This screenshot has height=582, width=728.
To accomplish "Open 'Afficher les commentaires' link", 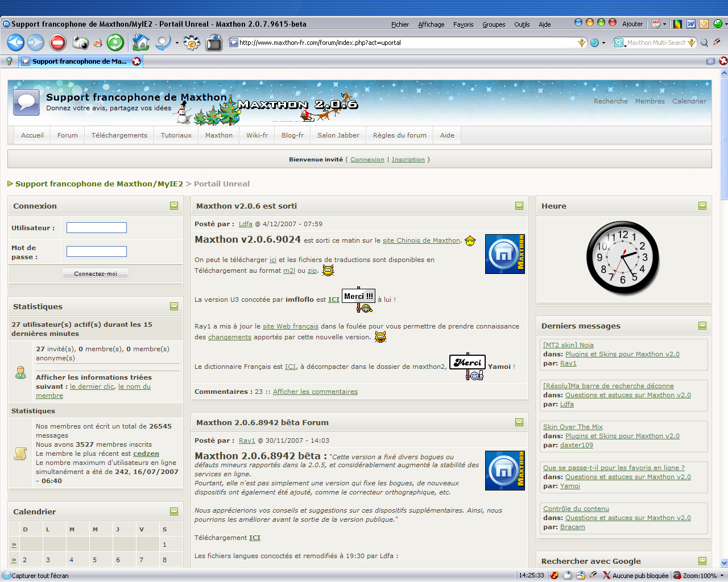I will pyautogui.click(x=315, y=392).
